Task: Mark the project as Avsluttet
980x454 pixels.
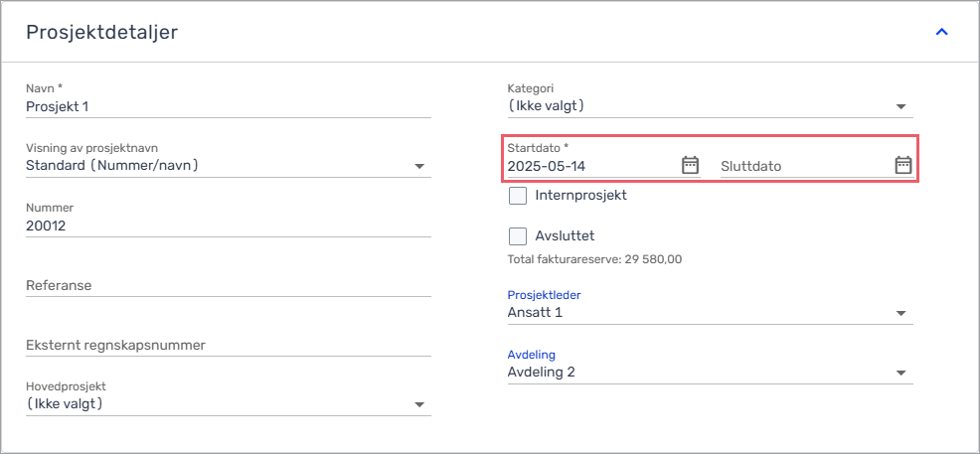Action: [x=518, y=236]
